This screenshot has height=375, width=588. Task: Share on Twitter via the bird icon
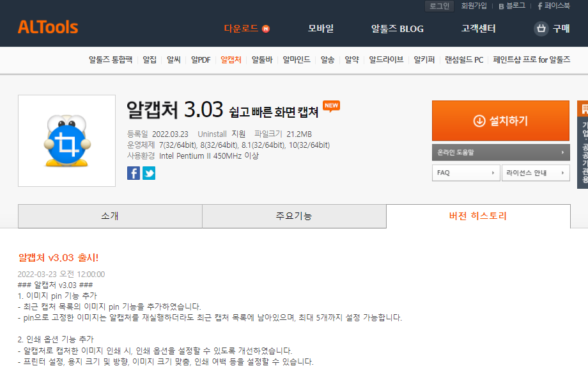coord(149,173)
